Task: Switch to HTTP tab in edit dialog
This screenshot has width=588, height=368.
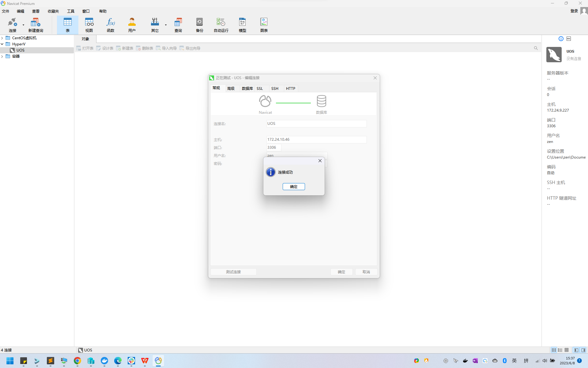Action: tap(291, 89)
